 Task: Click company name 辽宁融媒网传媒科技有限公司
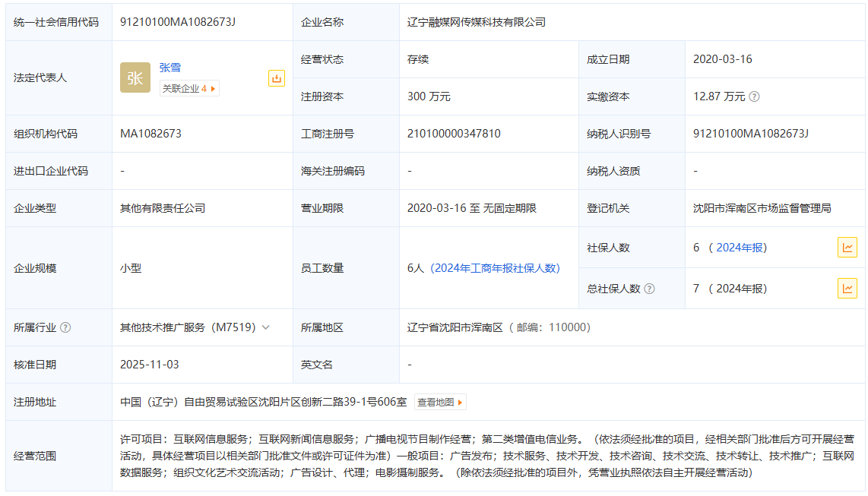point(477,22)
